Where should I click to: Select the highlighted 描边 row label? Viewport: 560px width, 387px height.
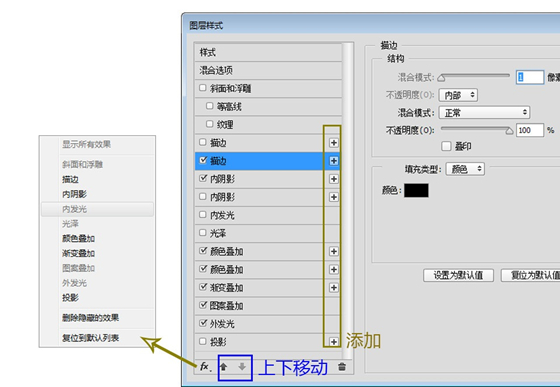[218, 161]
